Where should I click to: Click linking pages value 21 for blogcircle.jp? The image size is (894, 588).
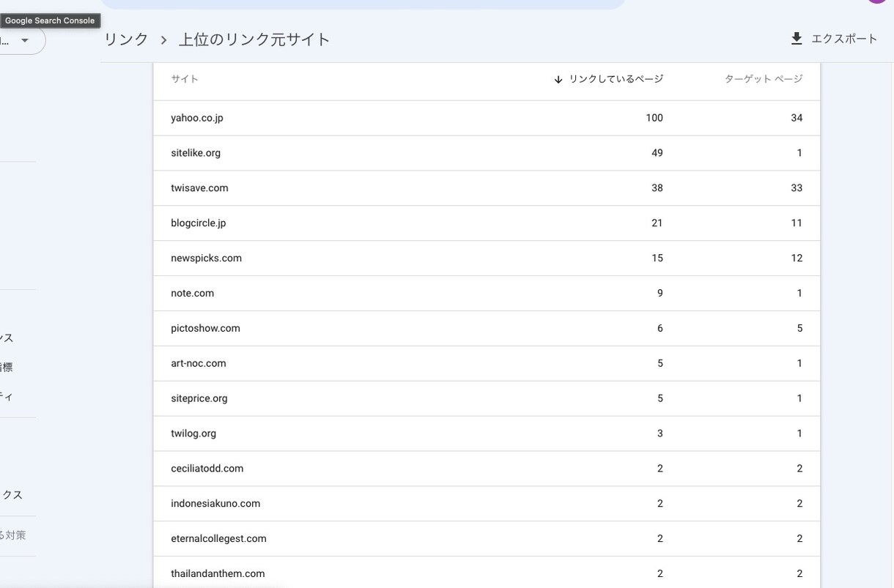pos(657,223)
